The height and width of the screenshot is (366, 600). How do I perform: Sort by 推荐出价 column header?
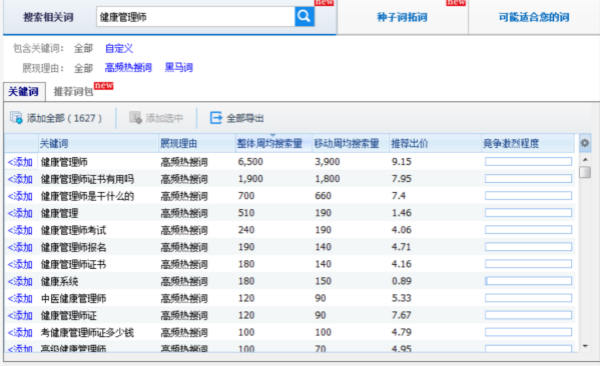(409, 144)
